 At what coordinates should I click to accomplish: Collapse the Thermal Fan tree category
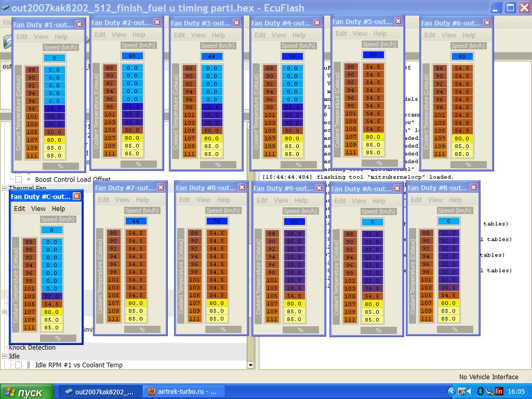[x=5, y=188]
